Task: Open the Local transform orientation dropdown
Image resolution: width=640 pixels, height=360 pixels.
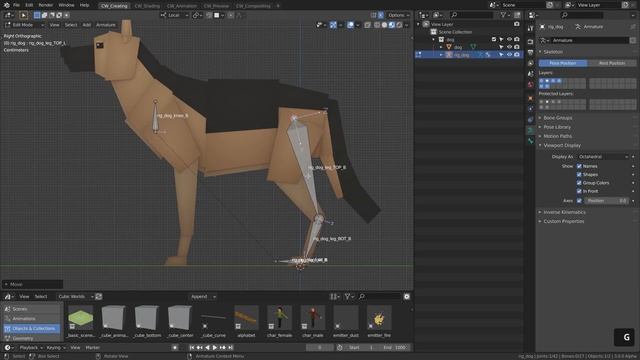Action: pyautogui.click(x=174, y=15)
